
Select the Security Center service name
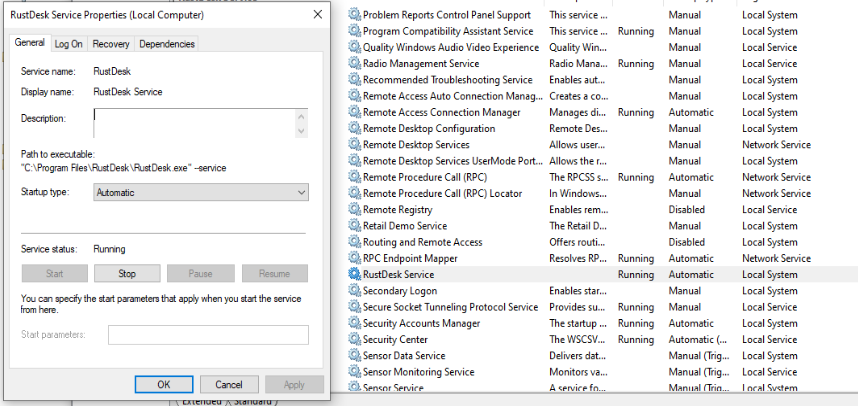395,340
